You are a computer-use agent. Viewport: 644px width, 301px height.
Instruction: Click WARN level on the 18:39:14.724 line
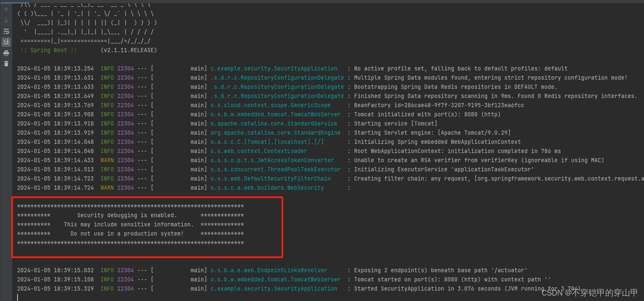[107, 188]
